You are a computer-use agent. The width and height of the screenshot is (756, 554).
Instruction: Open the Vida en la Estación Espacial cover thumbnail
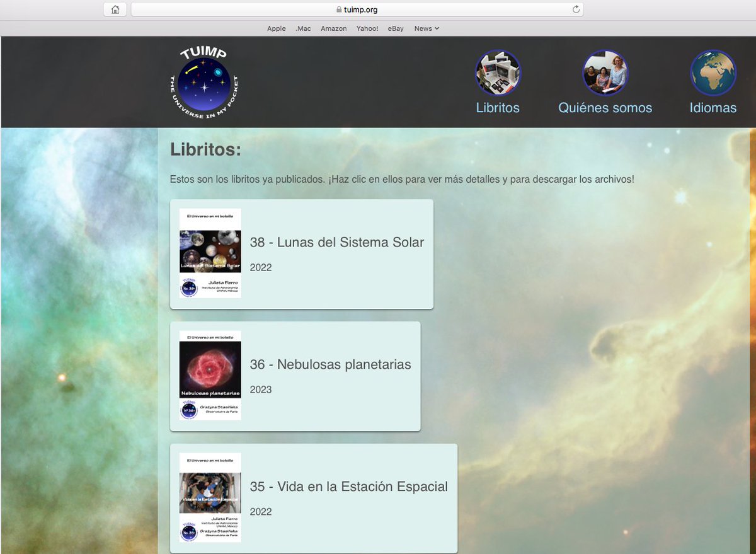(x=210, y=498)
